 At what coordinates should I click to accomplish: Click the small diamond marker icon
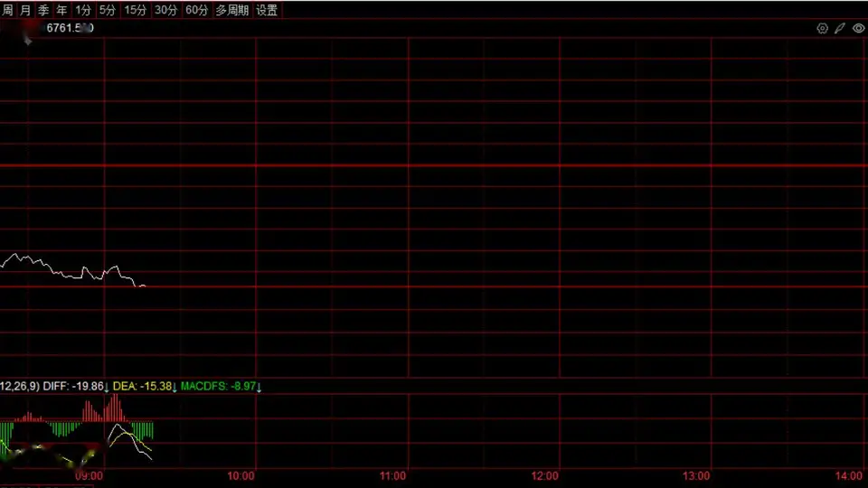[28, 41]
